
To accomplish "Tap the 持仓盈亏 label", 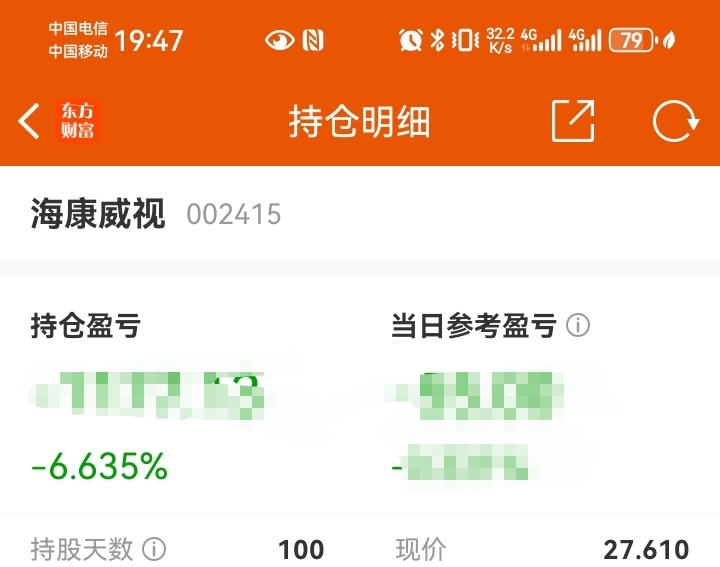I will point(86,326).
